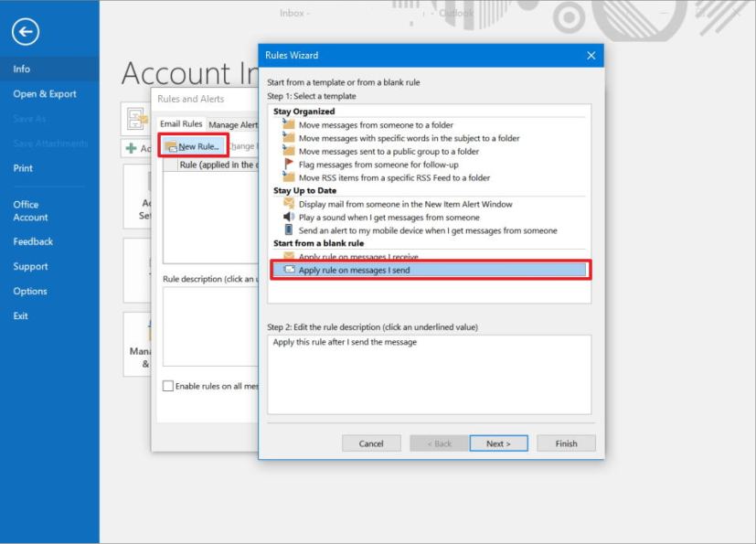Select Move messages sent to public group template
The image size is (756, 544).
coord(389,152)
